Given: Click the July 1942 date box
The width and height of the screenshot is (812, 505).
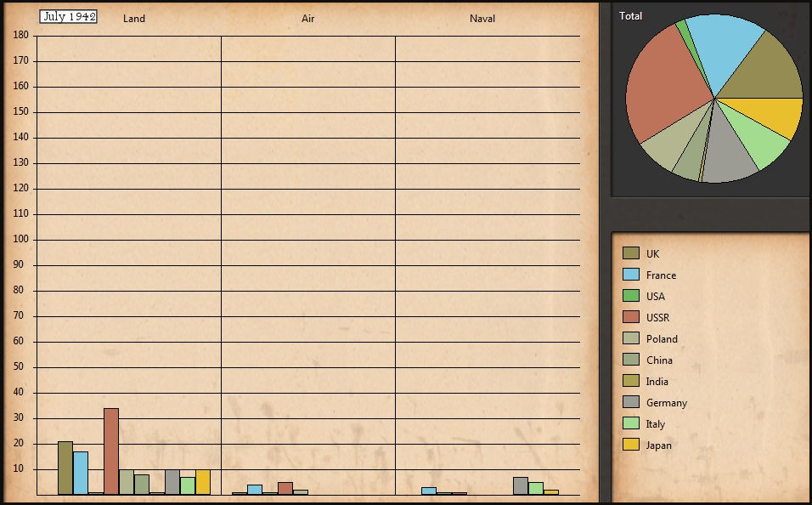Looking at the screenshot, I should 69,16.
